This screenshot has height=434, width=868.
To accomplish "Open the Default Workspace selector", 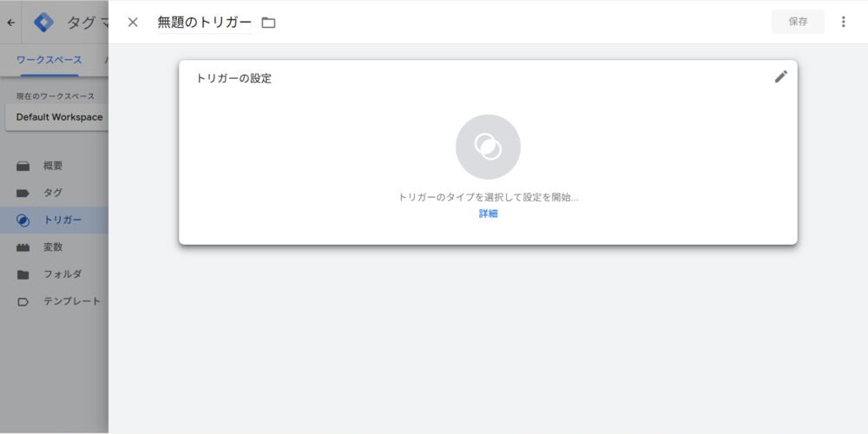I will pyautogui.click(x=58, y=117).
